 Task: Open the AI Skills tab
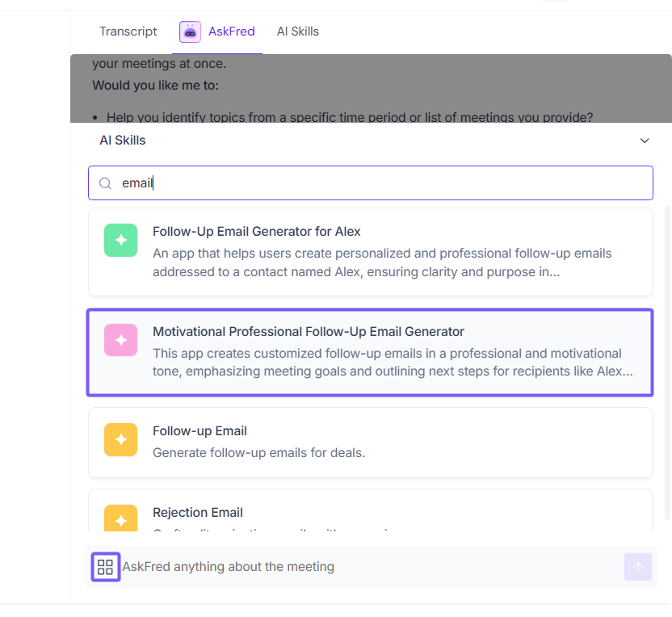(x=298, y=31)
